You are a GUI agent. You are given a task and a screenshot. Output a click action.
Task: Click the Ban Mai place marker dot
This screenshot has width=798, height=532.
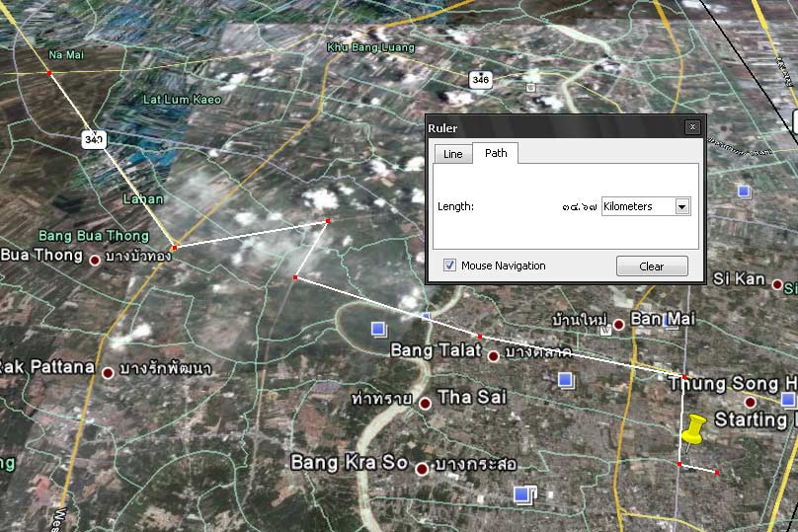[x=618, y=324]
